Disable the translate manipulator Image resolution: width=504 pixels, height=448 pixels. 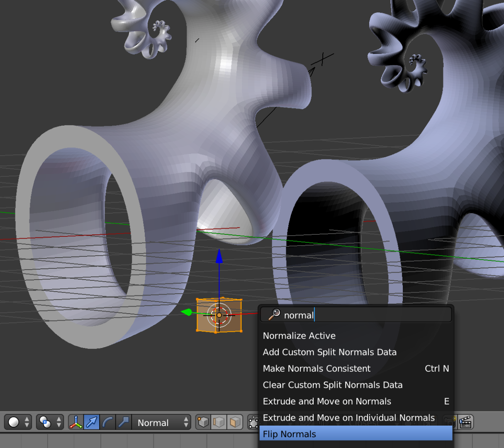click(x=91, y=422)
